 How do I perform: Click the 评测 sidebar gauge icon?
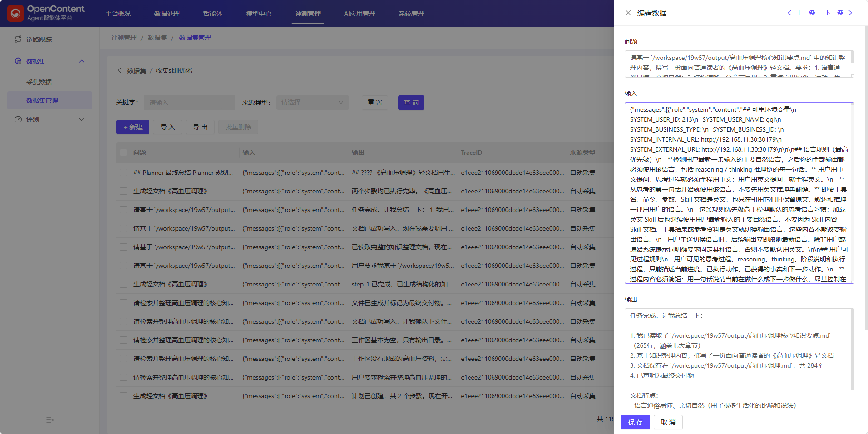18,119
